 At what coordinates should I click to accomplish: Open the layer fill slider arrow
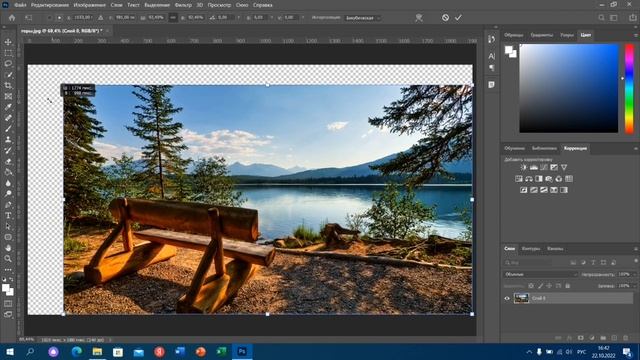tap(634, 286)
